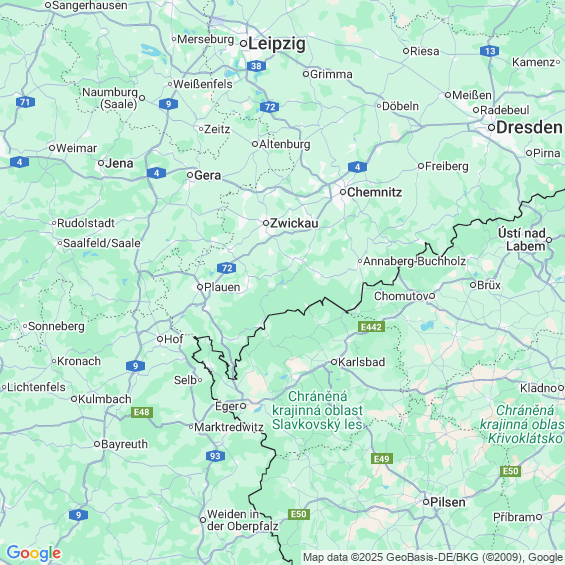
Task: Select the Dresden city label
Action: tap(529, 128)
